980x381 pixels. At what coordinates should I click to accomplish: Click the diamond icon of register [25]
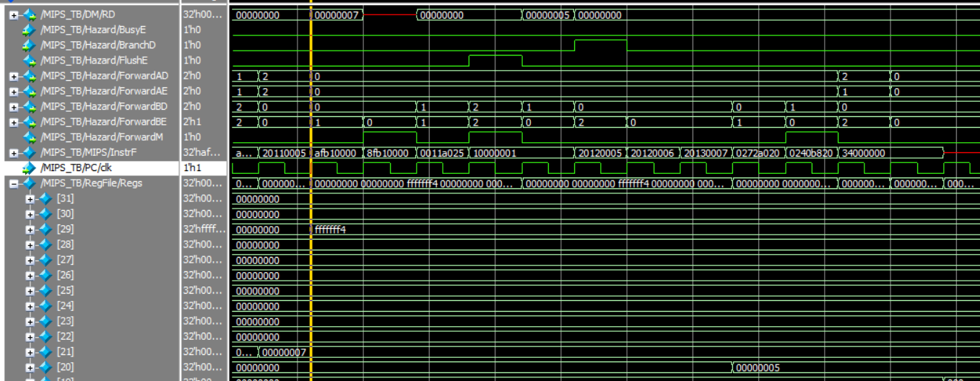(x=45, y=291)
